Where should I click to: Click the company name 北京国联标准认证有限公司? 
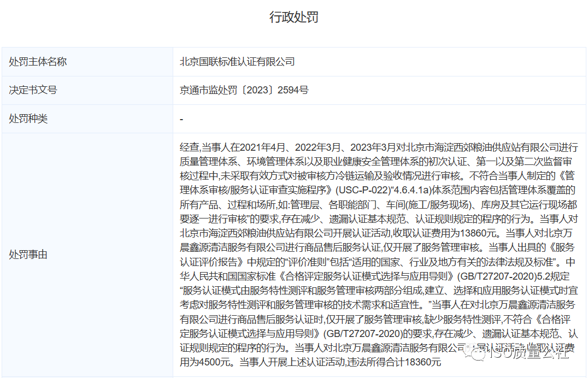(x=237, y=62)
